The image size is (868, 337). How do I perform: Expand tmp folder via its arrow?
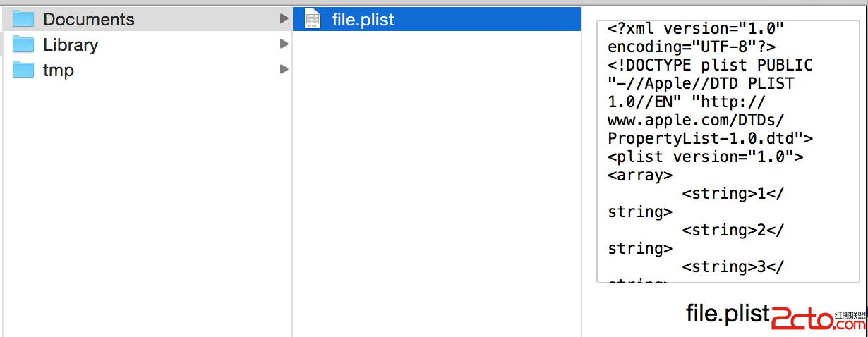(x=284, y=69)
